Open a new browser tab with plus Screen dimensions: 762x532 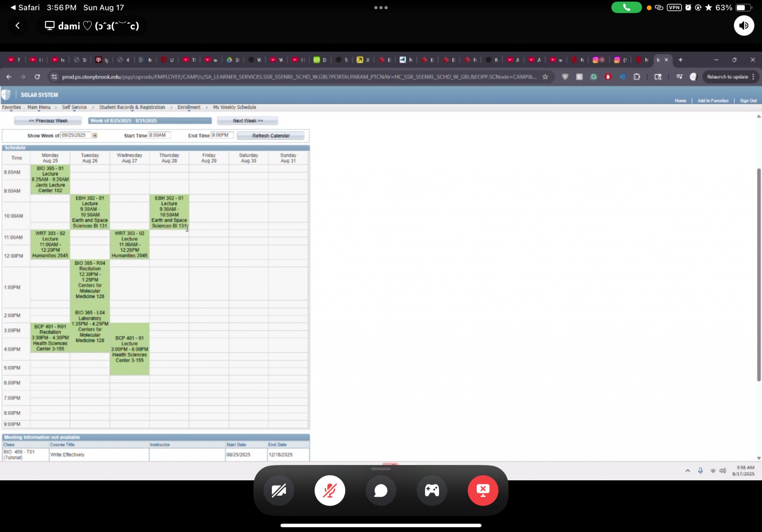pyautogui.click(x=681, y=60)
